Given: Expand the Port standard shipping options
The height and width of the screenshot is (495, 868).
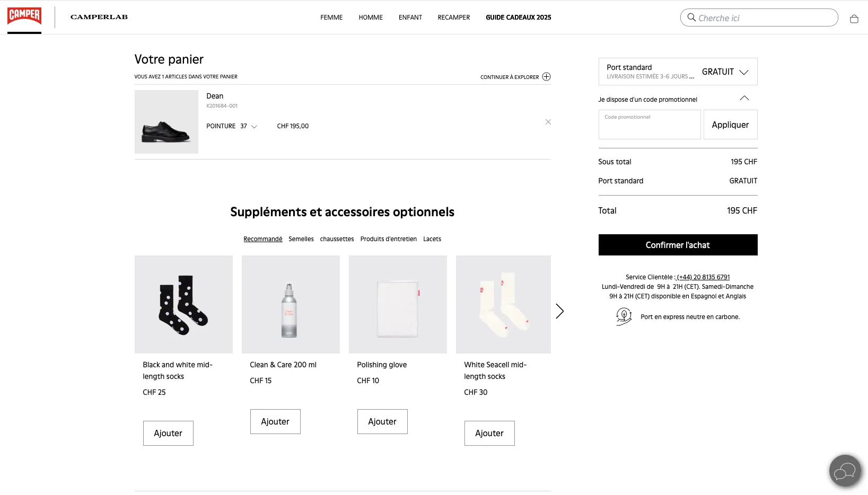Looking at the screenshot, I should [x=744, y=72].
